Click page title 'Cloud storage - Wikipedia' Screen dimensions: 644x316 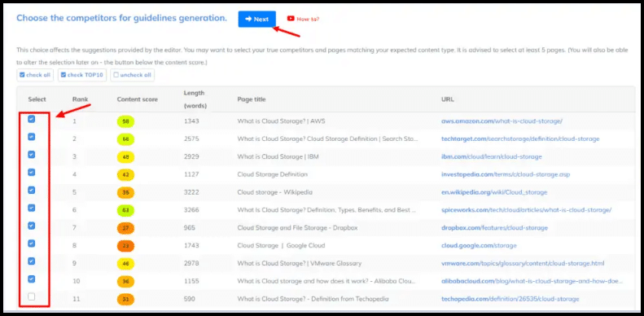(274, 192)
